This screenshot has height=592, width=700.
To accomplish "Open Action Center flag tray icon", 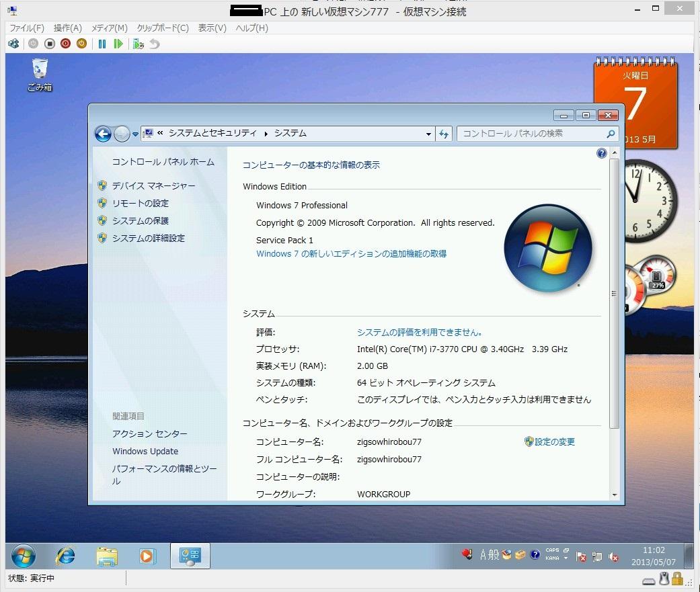I will (581, 556).
